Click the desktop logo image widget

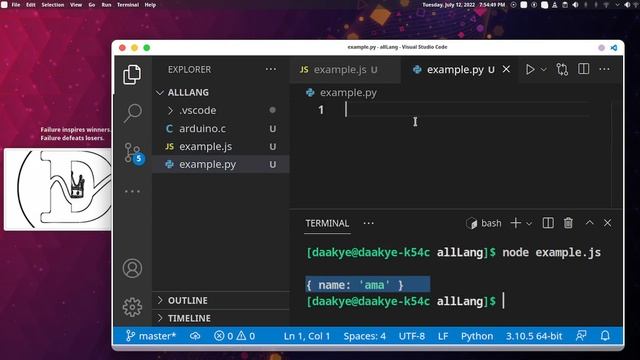pos(58,189)
